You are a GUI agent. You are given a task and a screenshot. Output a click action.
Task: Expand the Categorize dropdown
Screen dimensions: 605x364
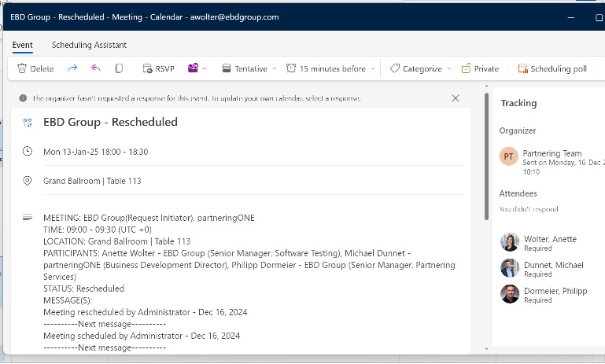421,68
